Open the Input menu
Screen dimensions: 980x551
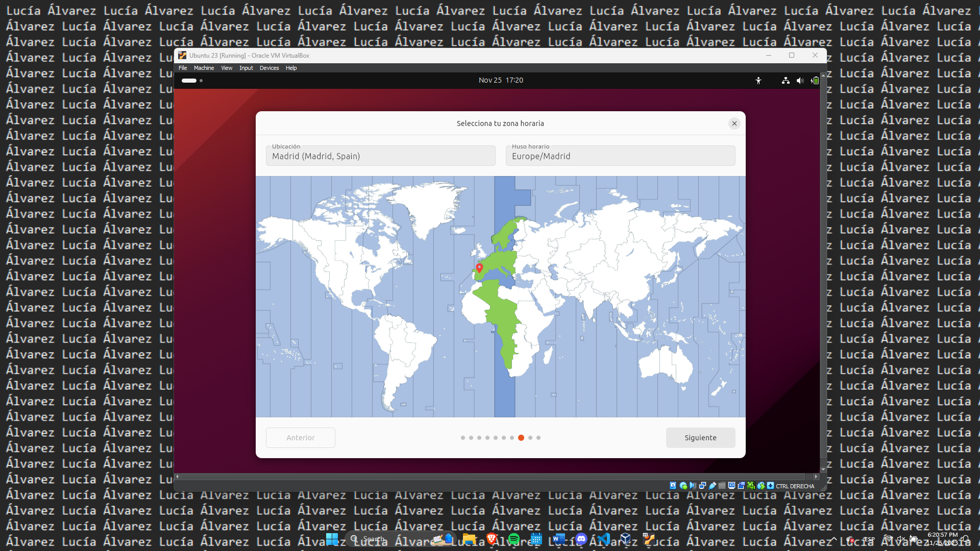pos(246,68)
